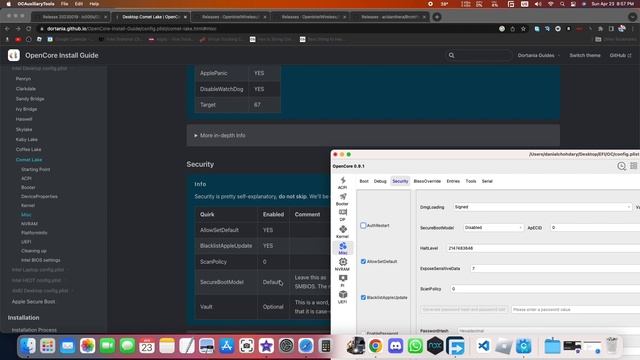Open a new browser tab

437,17
